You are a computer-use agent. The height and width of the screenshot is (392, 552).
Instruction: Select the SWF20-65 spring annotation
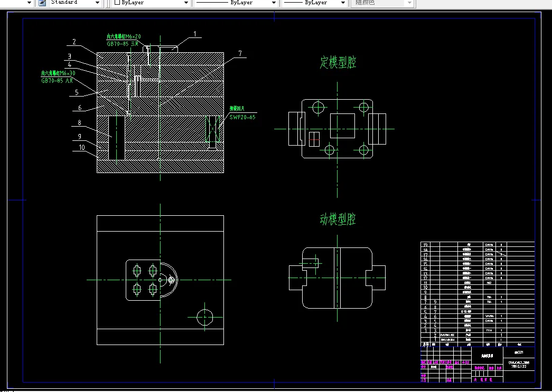click(x=242, y=117)
